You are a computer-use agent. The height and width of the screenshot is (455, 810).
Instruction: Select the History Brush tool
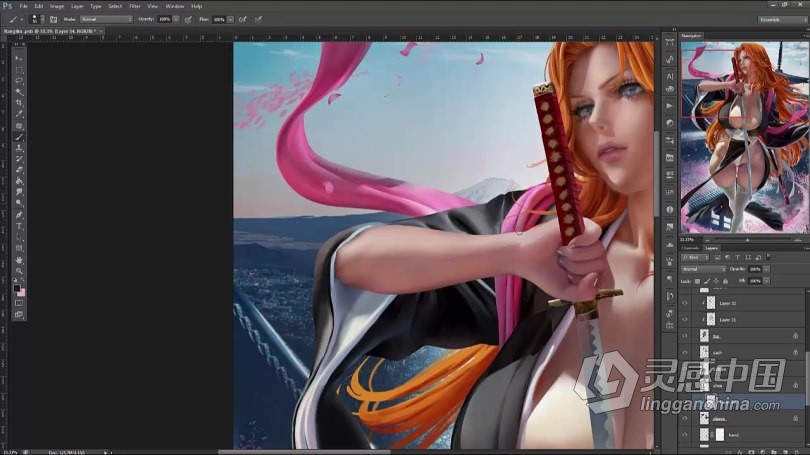19,159
